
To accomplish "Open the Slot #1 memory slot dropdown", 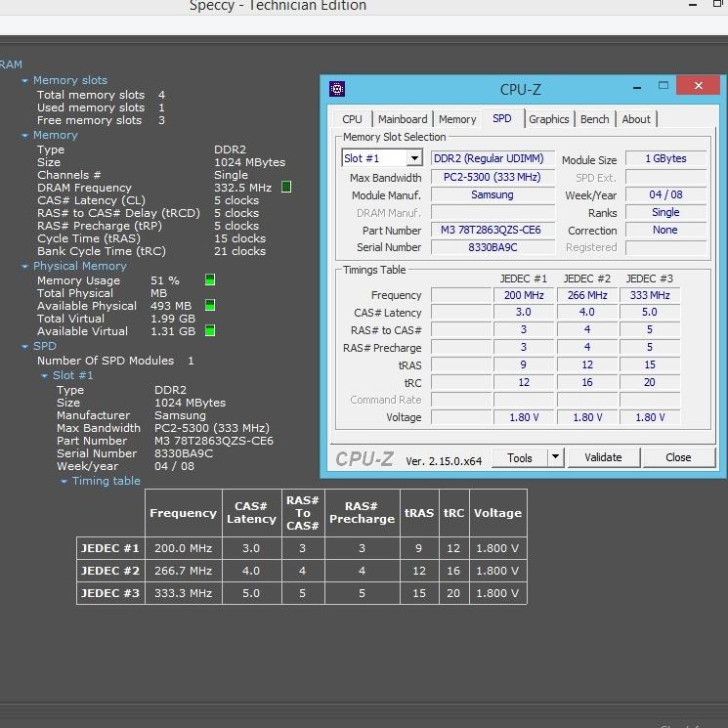I will [382, 158].
